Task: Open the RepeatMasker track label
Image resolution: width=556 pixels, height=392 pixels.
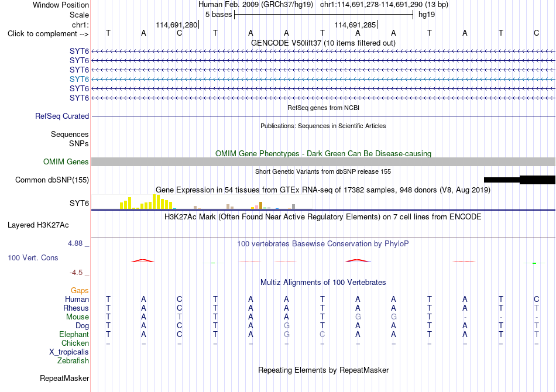Action: (x=64, y=378)
